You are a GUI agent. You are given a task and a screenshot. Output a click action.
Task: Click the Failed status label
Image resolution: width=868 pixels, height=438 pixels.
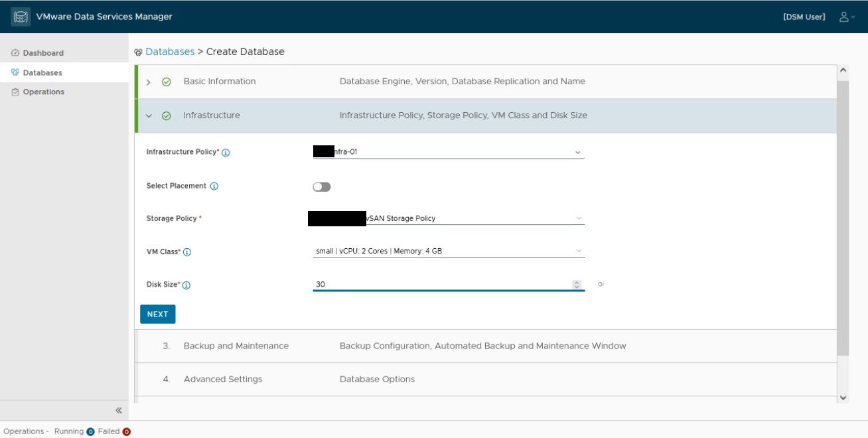click(109, 431)
